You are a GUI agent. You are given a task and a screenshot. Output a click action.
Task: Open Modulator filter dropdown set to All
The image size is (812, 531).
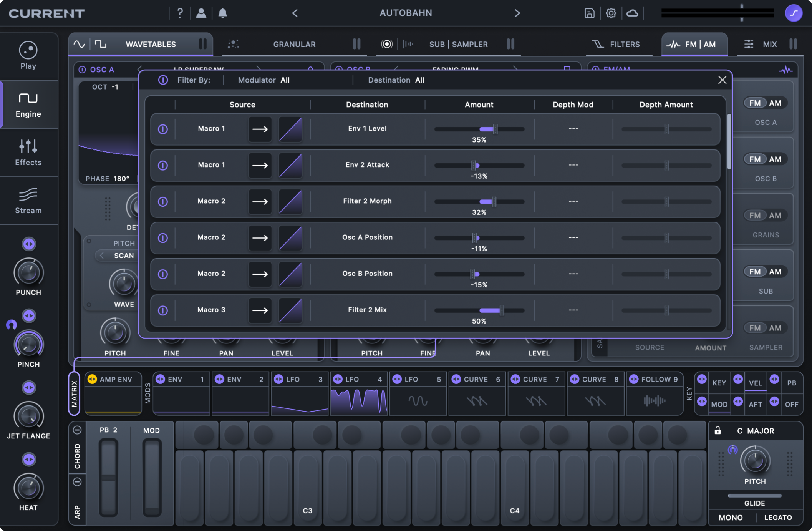[285, 80]
